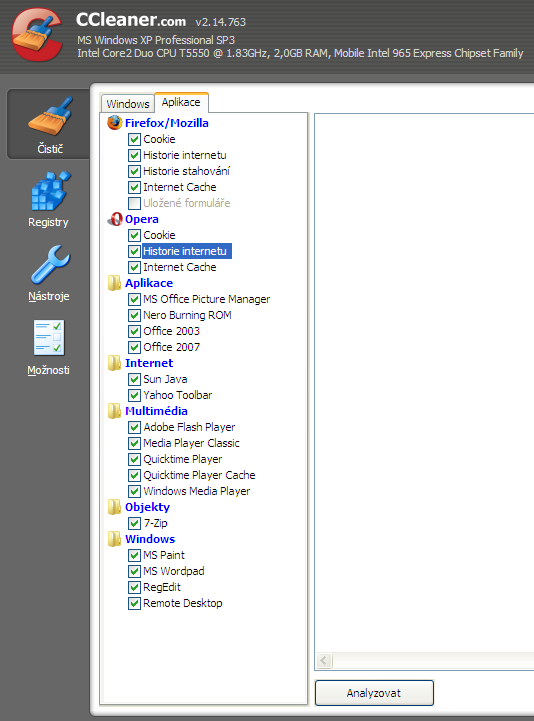
Task: Select the Multimédia group heading
Action: tap(156, 411)
